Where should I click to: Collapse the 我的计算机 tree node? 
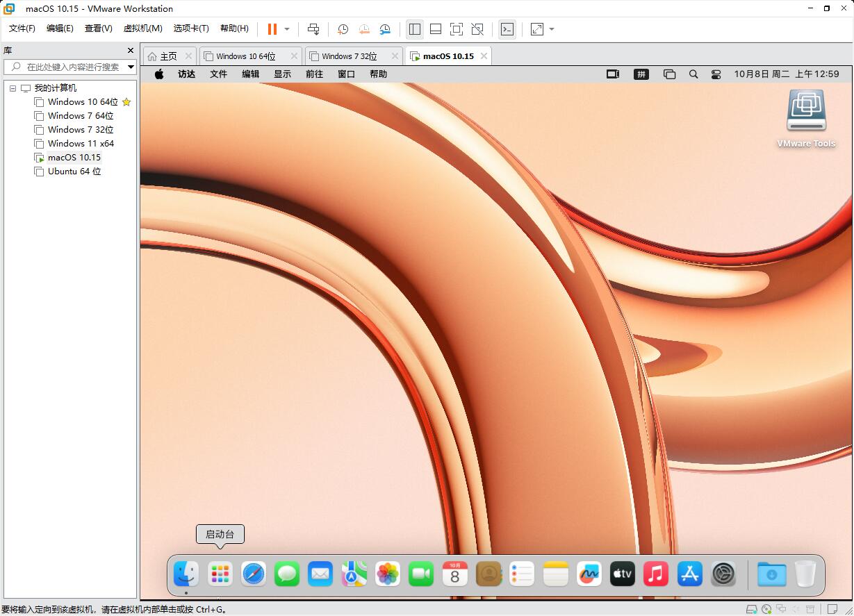pyautogui.click(x=12, y=88)
